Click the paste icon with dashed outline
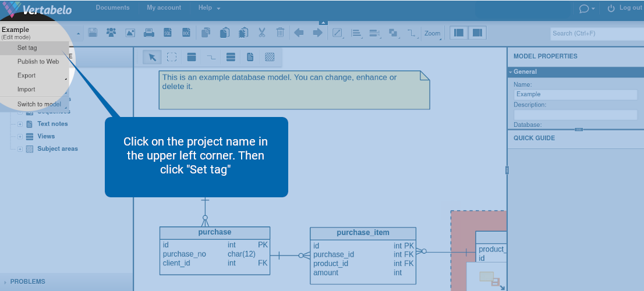 click(243, 33)
